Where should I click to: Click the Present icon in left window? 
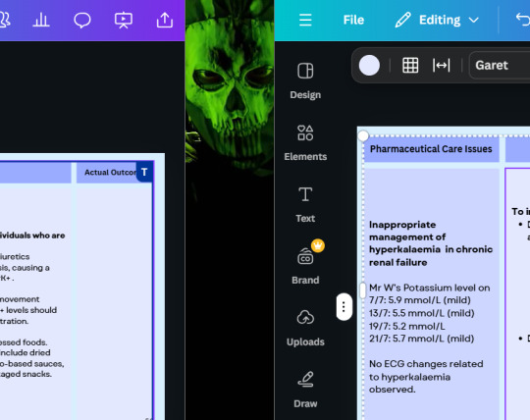(124, 20)
